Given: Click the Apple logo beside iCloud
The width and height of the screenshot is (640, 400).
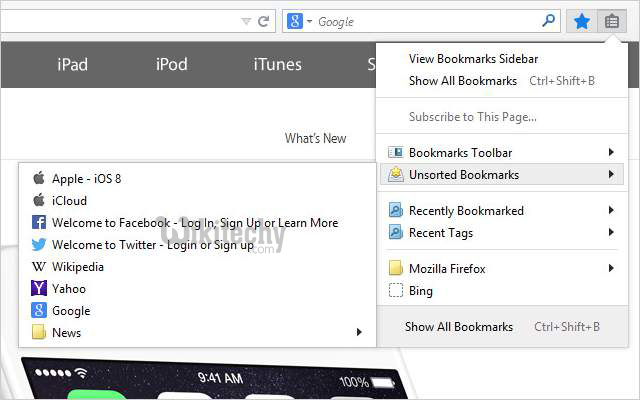Looking at the screenshot, I should pyautogui.click(x=39, y=200).
